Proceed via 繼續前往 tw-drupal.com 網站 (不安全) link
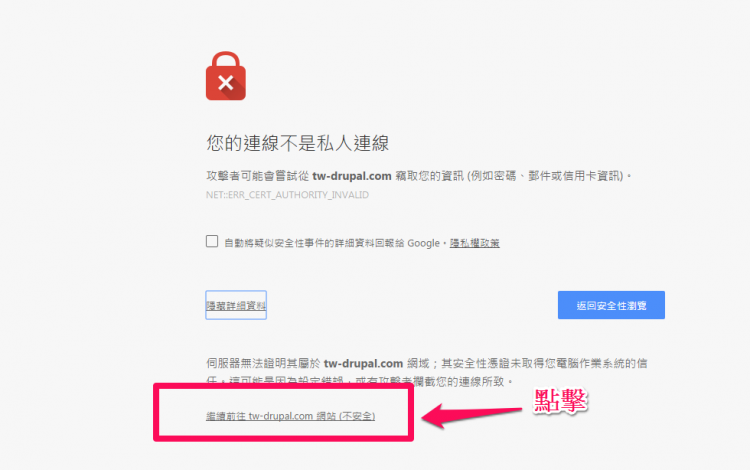This screenshot has height=470, width=750. pyautogui.click(x=290, y=416)
